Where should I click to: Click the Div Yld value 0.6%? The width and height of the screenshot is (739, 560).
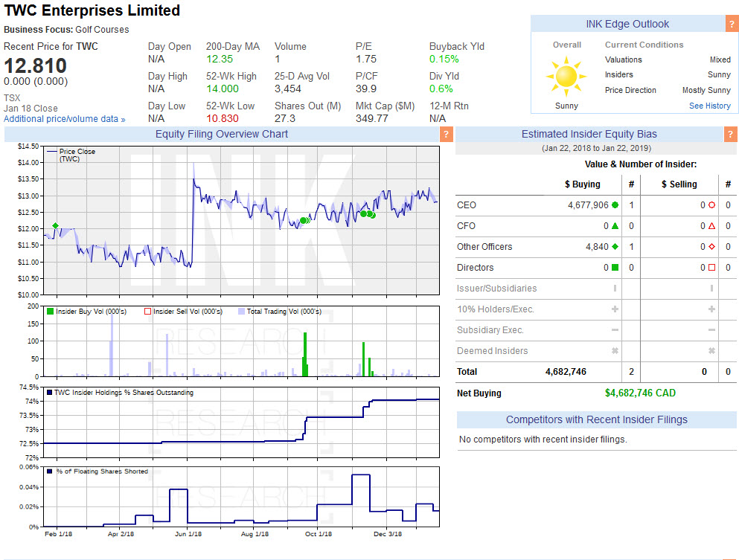pos(441,89)
